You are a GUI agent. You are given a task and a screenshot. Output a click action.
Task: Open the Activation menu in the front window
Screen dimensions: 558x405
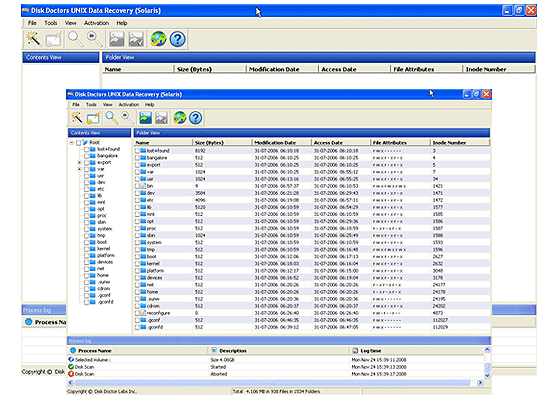pos(128,105)
